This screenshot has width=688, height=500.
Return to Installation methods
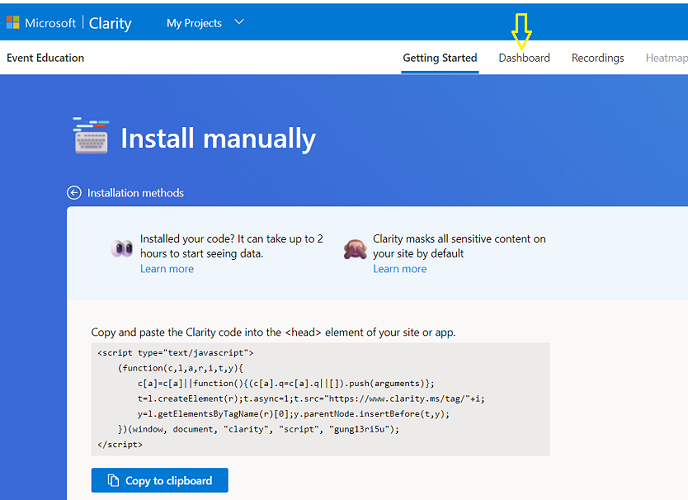[135, 193]
